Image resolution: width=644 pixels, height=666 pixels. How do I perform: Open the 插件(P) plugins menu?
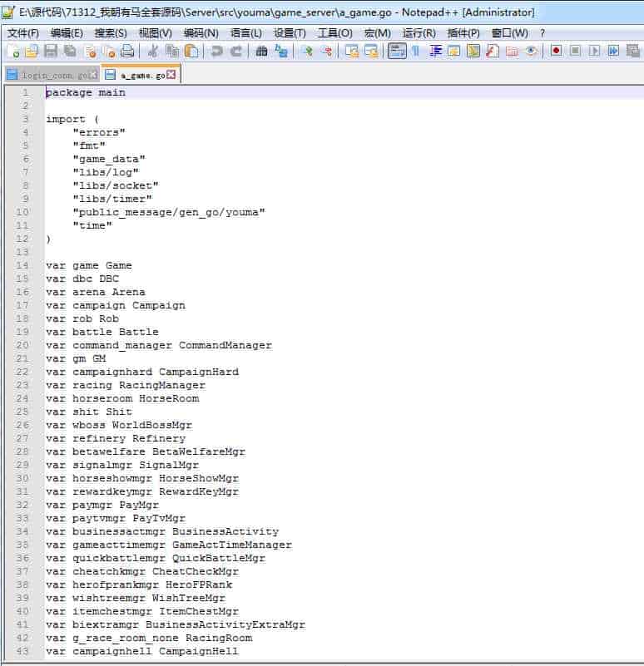[x=463, y=33]
